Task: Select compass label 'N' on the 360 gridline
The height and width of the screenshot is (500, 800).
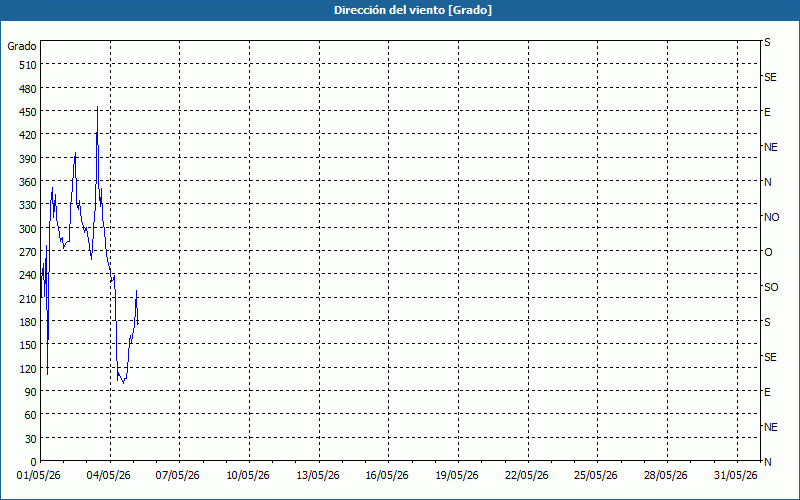Action: (x=768, y=182)
